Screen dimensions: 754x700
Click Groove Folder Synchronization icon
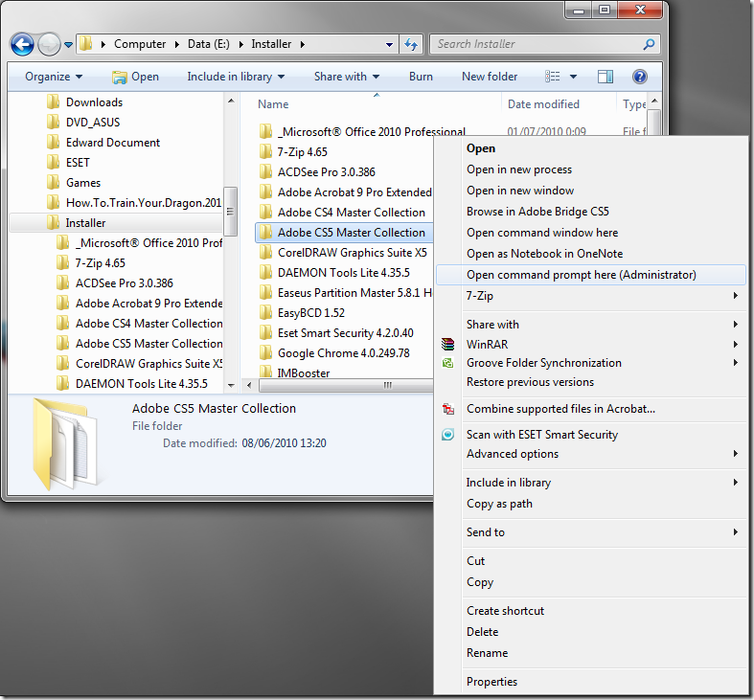(x=447, y=363)
